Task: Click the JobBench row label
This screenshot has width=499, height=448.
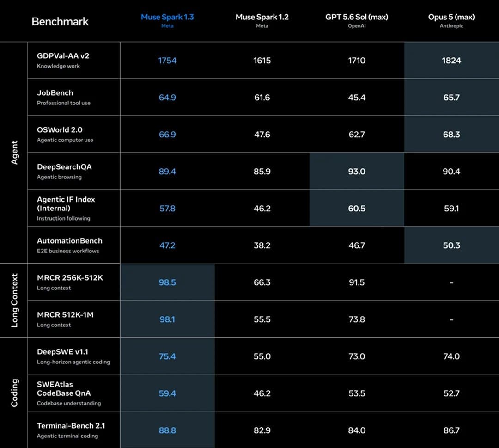Action: [x=55, y=92]
